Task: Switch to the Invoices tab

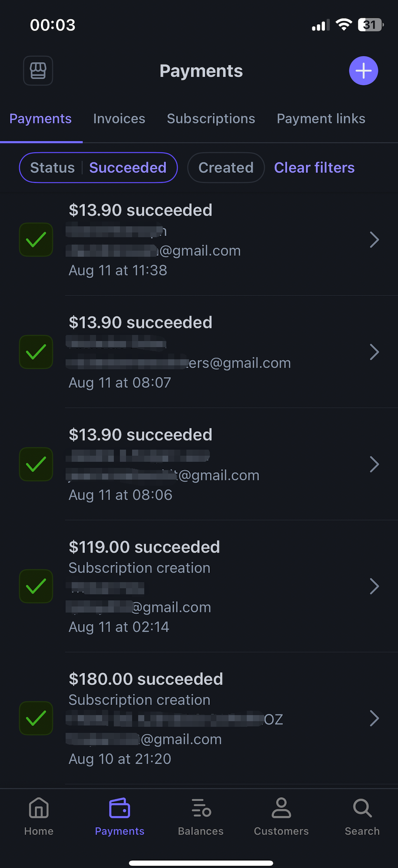Action: [x=119, y=119]
